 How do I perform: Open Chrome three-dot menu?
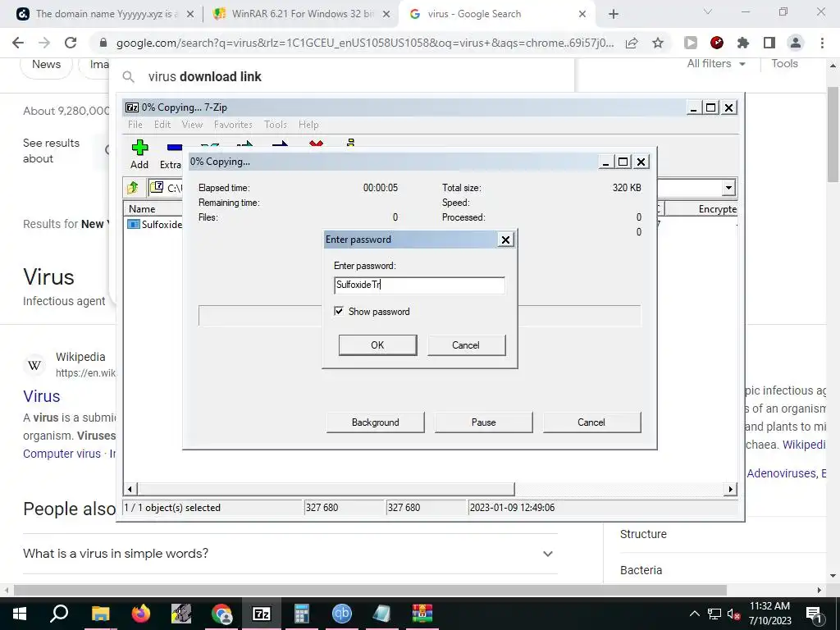(822, 43)
